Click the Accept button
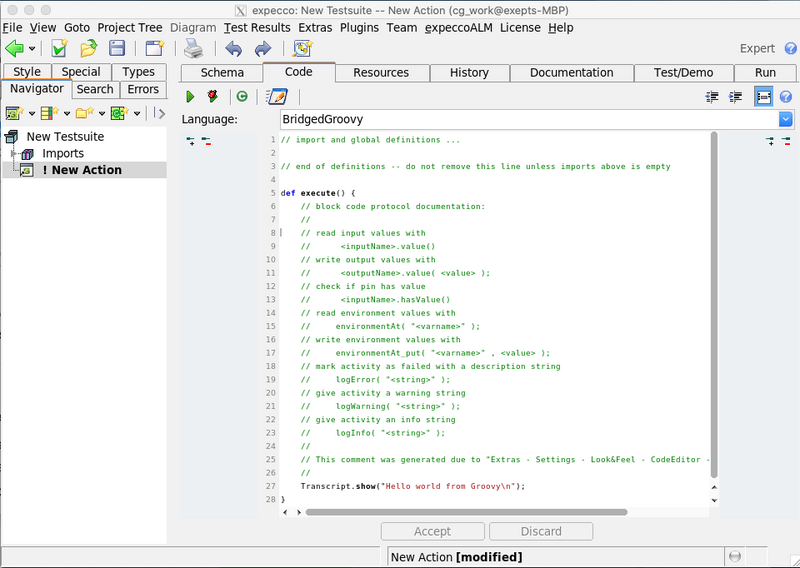This screenshot has width=800, height=568. click(433, 531)
